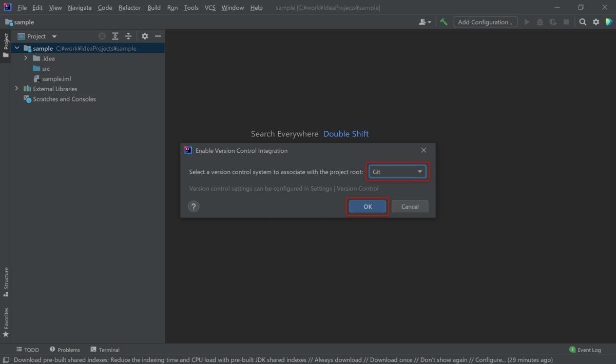Image resolution: width=616 pixels, height=364 pixels.
Task: Click OK in Version Control dialog
Action: [368, 207]
